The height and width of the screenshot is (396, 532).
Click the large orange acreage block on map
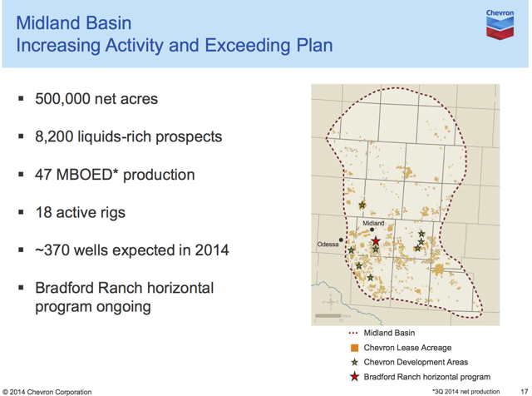click(x=438, y=270)
